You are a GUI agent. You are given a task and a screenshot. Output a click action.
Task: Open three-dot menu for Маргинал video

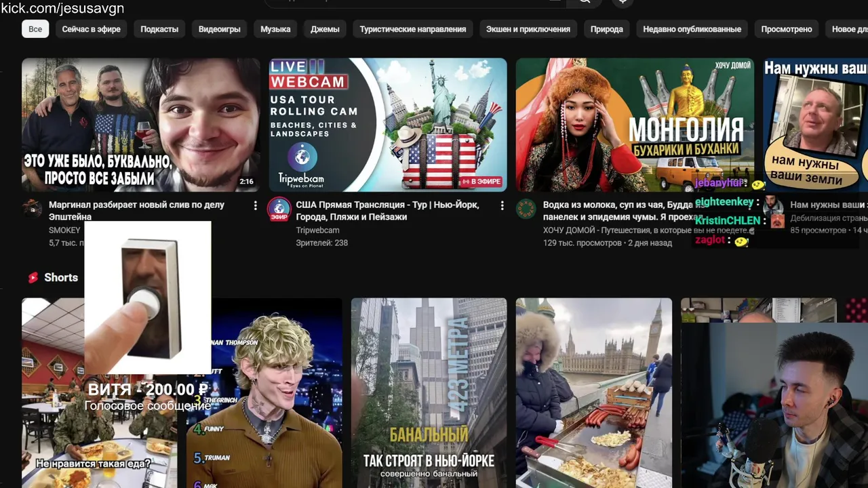point(255,205)
